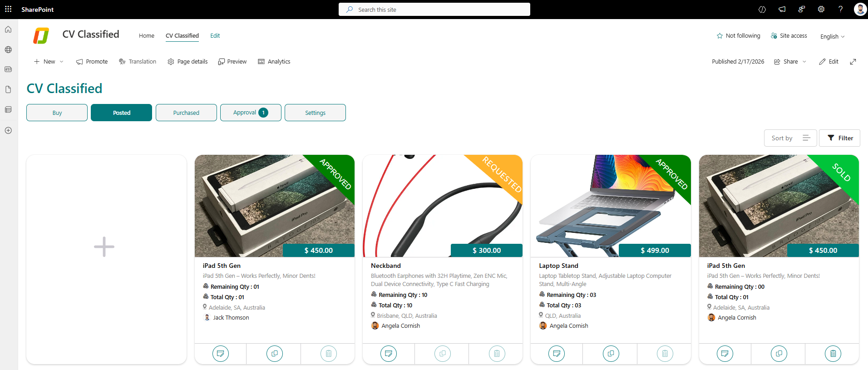Click the globe icon in left sidebar

click(8, 49)
